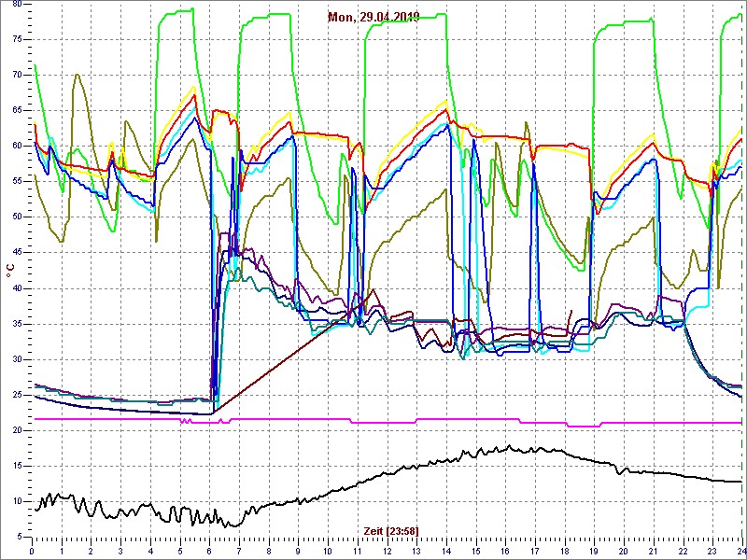The width and height of the screenshot is (747, 560).
Task: Click the 5 label on temperature axis
Action: (x=19, y=537)
